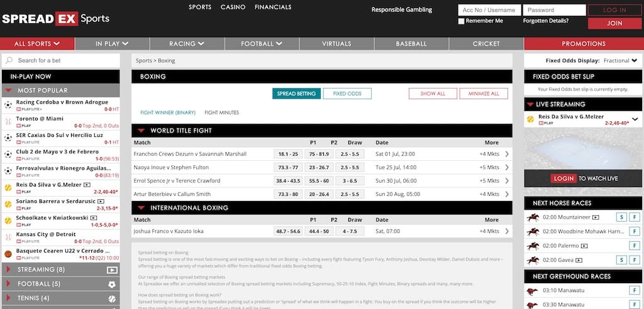
Task: Click the Join button
Action: tap(614, 23)
